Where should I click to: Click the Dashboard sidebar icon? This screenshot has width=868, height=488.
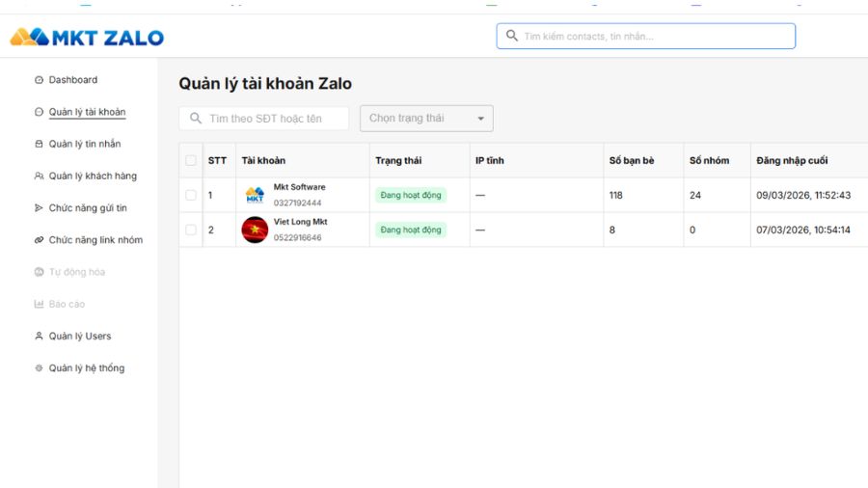(39, 80)
